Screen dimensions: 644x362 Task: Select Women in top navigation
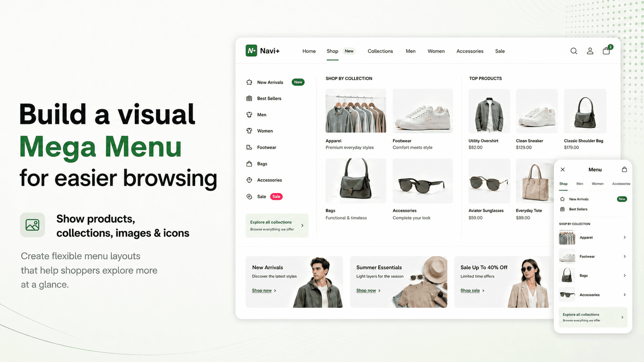(x=436, y=51)
